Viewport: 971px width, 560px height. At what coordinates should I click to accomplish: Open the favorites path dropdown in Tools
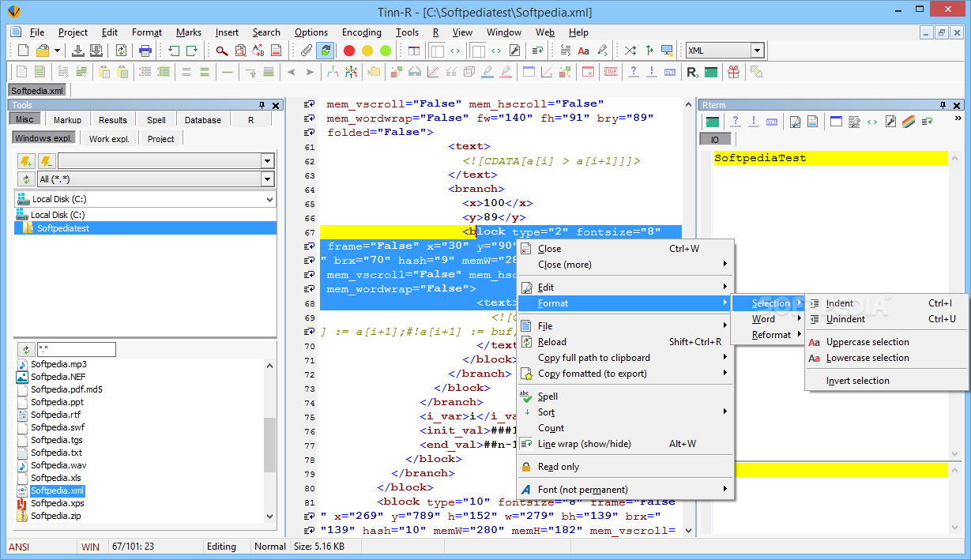(267, 160)
